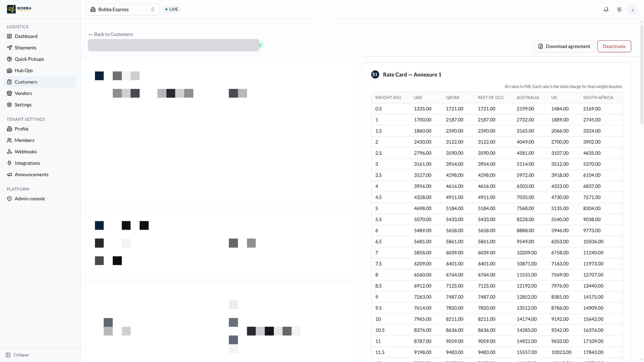644x362 pixels.
Task: Go to Shipments menu item
Action: point(40,47)
